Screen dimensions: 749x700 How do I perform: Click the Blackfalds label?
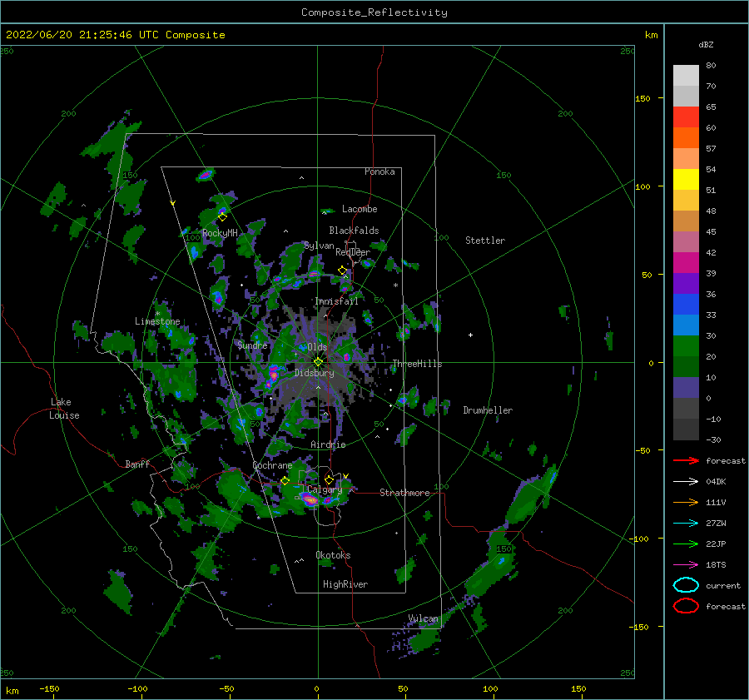click(354, 231)
